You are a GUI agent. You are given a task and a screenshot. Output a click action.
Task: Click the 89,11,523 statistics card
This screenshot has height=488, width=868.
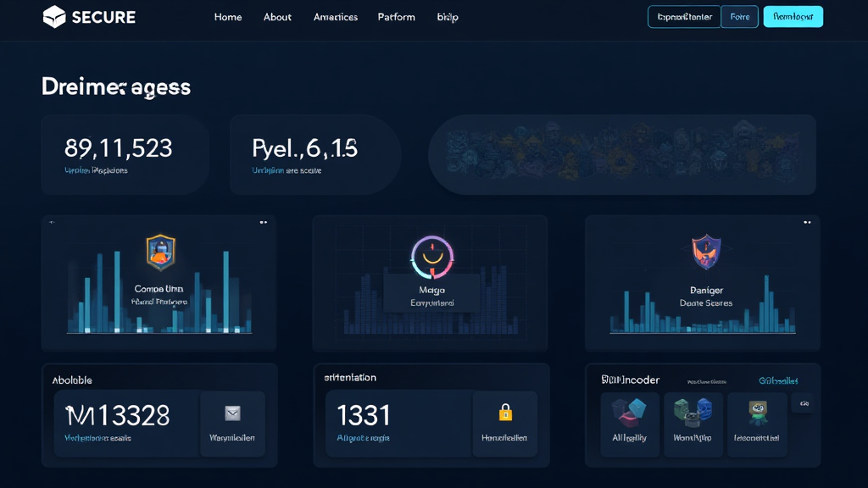(x=124, y=154)
